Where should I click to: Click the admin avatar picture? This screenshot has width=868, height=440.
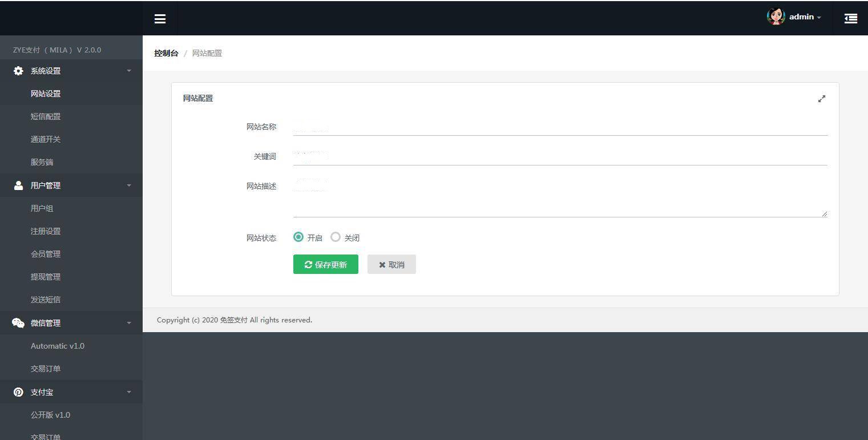click(776, 17)
